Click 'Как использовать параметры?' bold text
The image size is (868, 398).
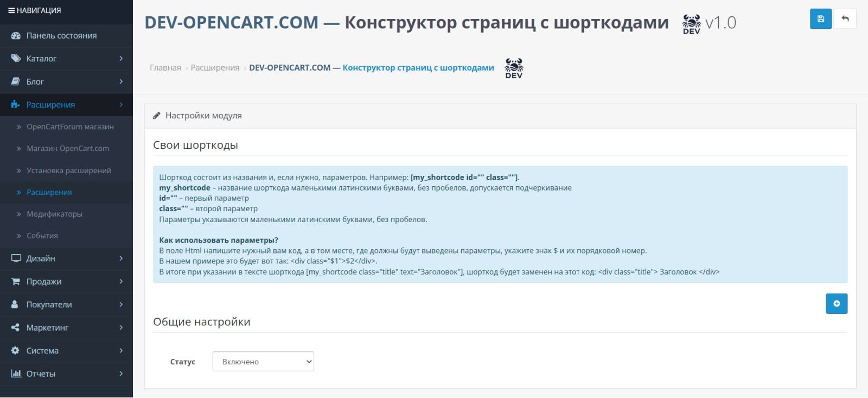(x=219, y=240)
